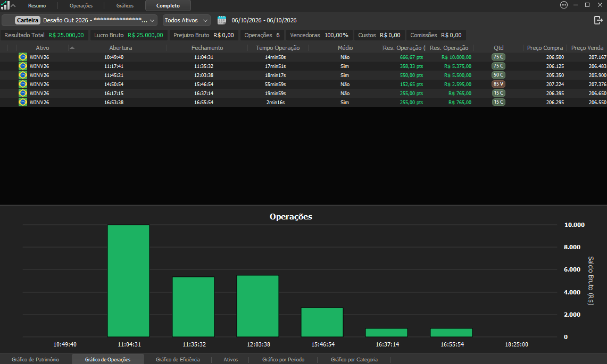Image resolution: width=607 pixels, height=364 pixels.
Task: Select the Completo tab
Action: pos(168,6)
